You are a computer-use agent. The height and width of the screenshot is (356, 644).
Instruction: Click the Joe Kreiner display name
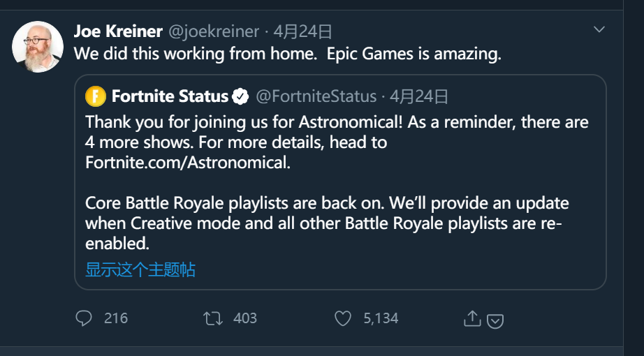(118, 31)
